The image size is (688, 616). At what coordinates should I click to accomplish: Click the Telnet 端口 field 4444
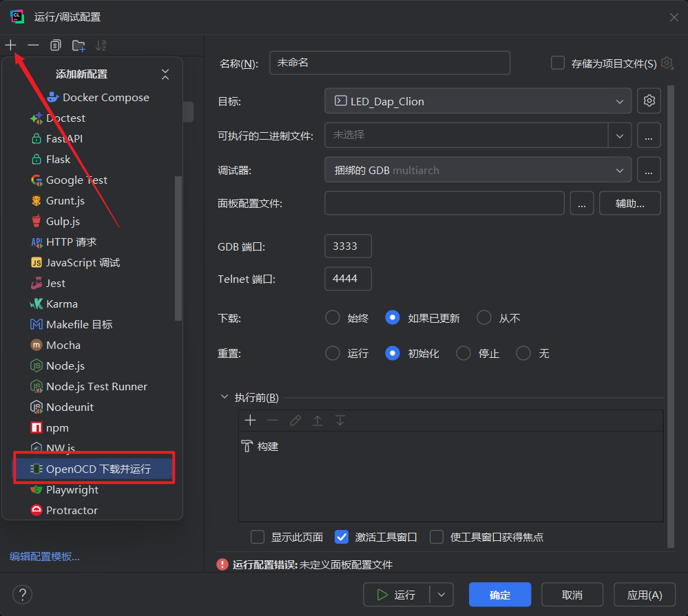coord(348,279)
